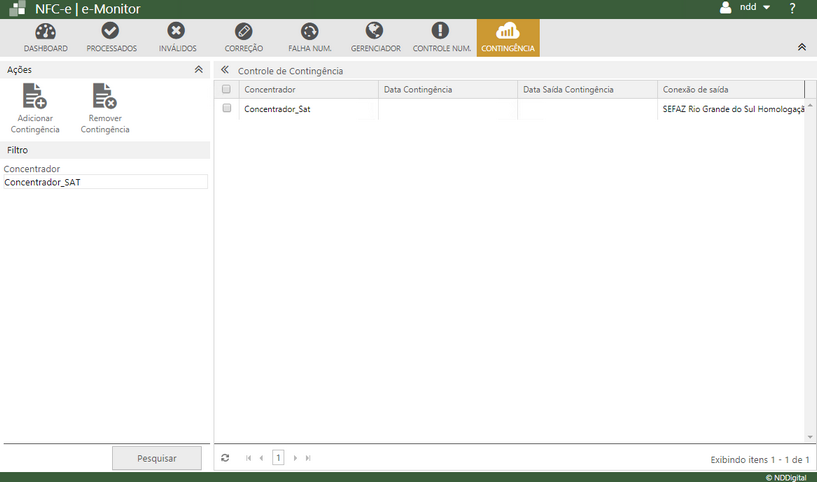Click Remover Contingência icon
The image size is (817, 482).
(x=104, y=97)
